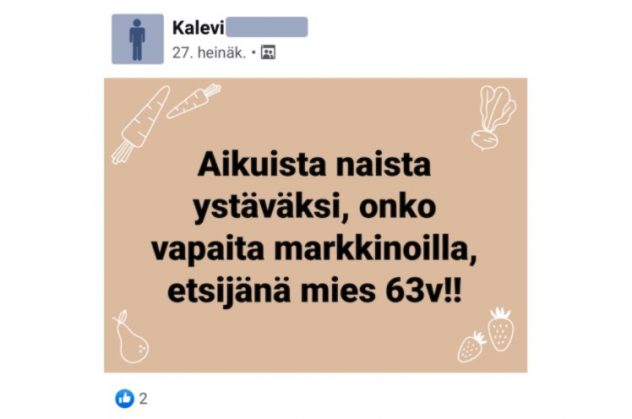This screenshot has height=419, width=632.
Task: Open Kalevi's profile picture avatar
Action: click(x=137, y=39)
